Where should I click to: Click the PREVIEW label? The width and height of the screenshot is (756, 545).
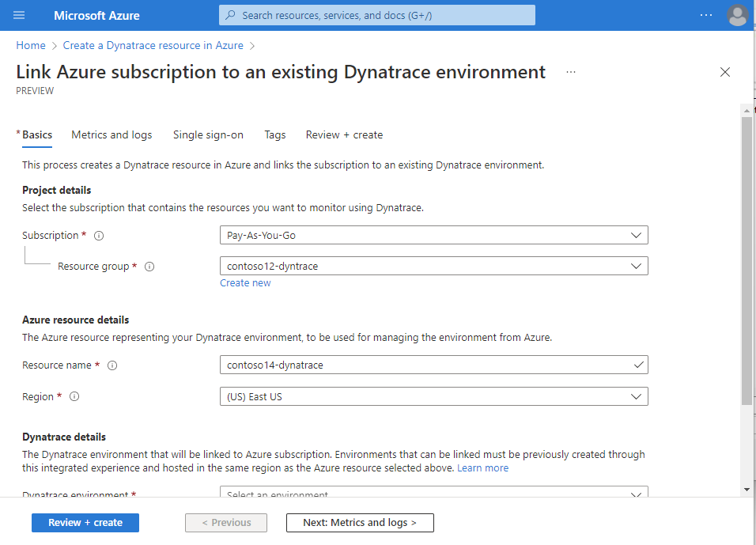click(35, 91)
